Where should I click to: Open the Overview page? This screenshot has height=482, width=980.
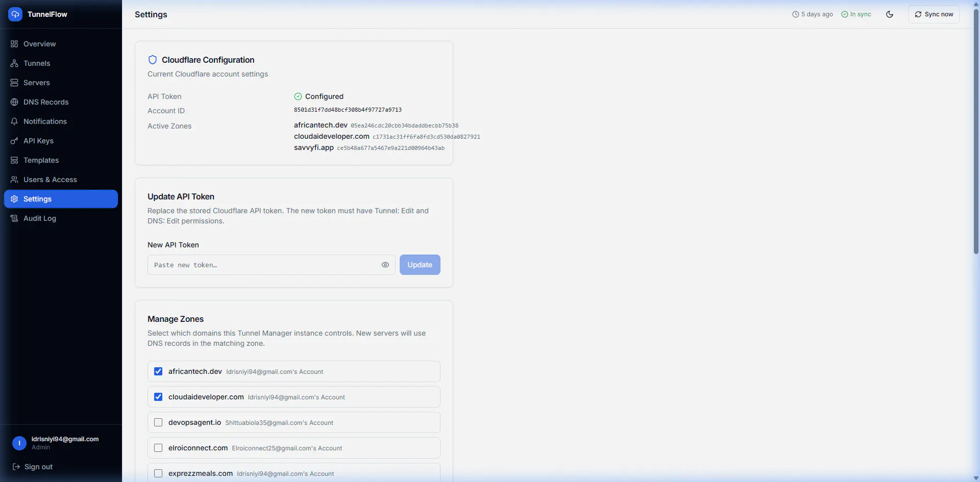pos(61,44)
